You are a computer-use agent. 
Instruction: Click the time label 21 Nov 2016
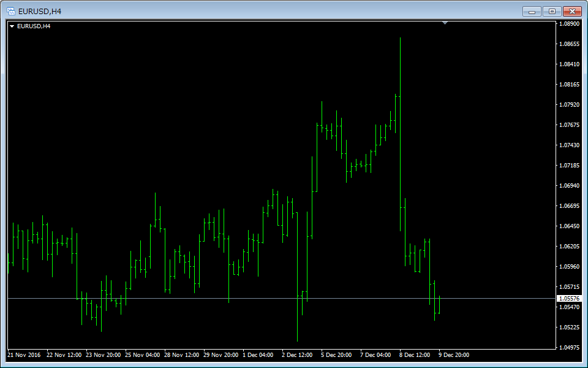pyautogui.click(x=24, y=355)
